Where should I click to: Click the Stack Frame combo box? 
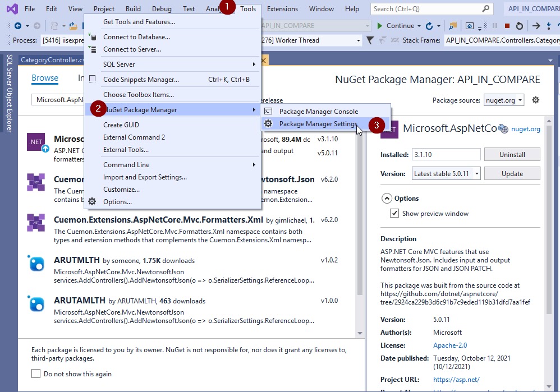pyautogui.click(x=502, y=40)
